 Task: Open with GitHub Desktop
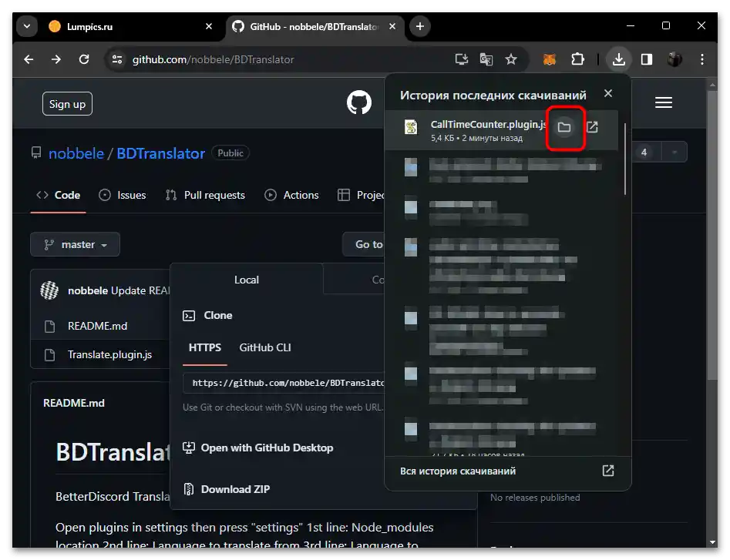[x=258, y=448]
